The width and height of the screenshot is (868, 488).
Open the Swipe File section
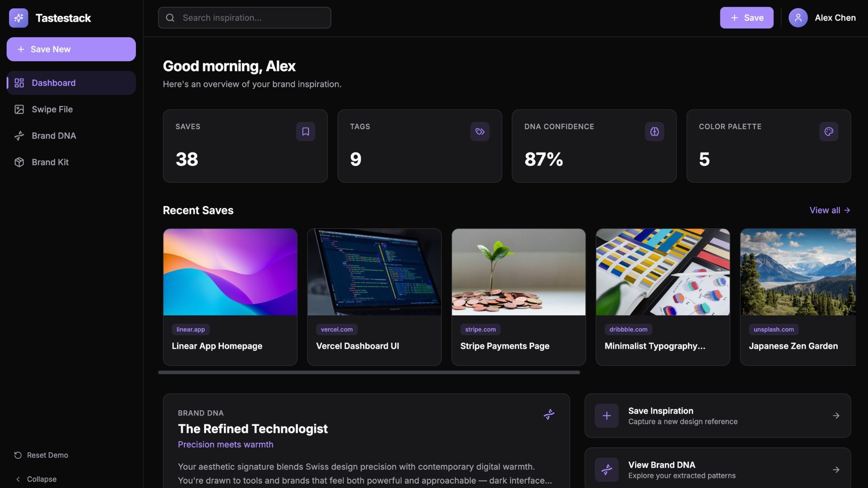52,109
